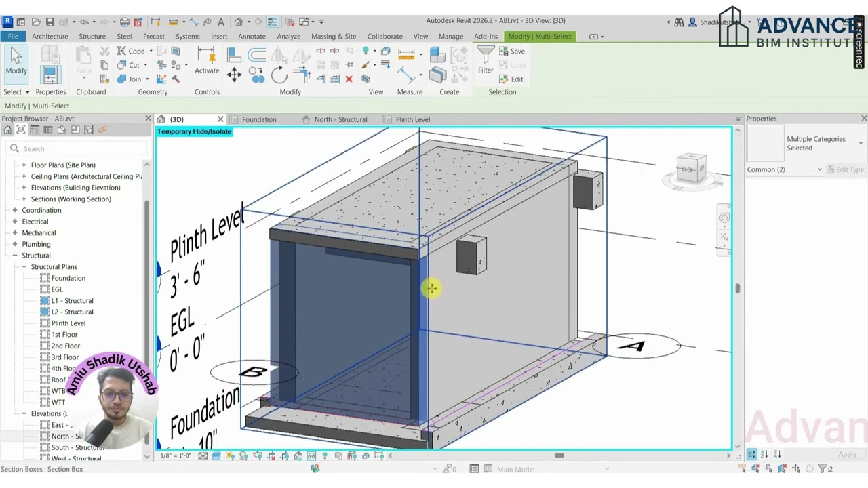Click the Filter selection funnel icon
This screenshot has height=488, width=868.
click(x=486, y=60)
